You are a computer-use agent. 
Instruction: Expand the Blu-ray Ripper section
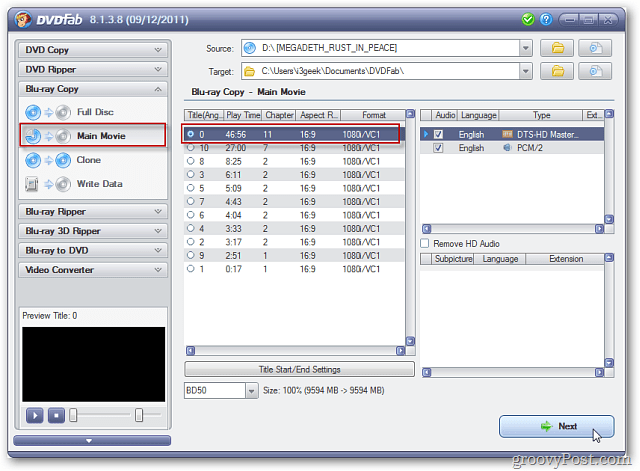coord(93,211)
